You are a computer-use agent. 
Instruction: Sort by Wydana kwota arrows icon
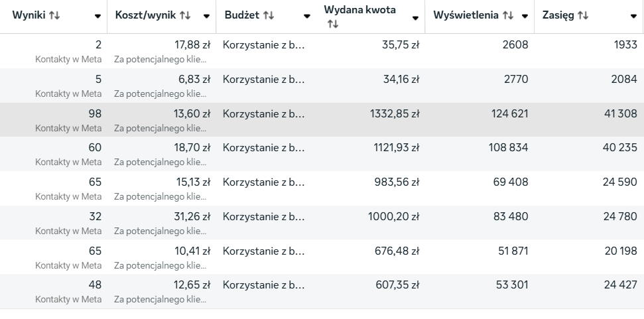pos(333,25)
